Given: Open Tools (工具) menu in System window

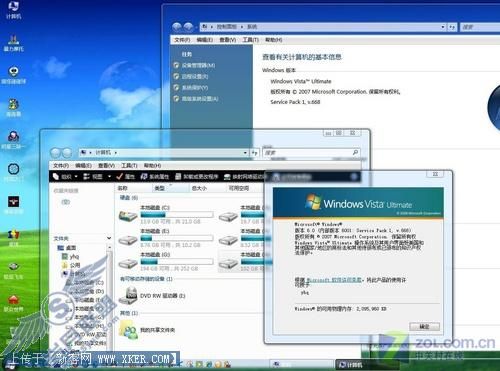Looking at the screenshot, I should point(251,40).
